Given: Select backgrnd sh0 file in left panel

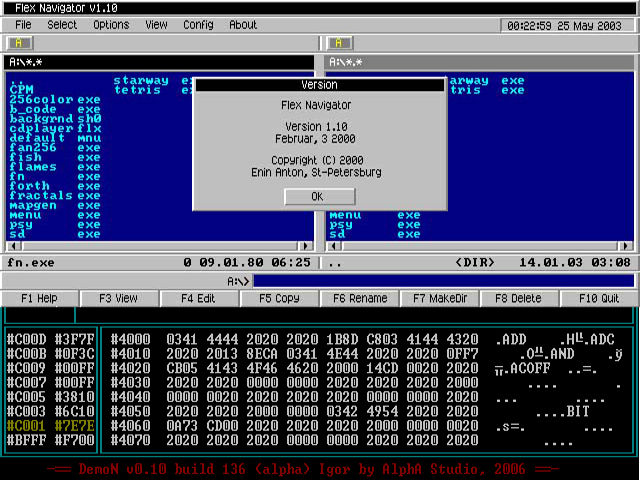Looking at the screenshot, I should [55, 119].
